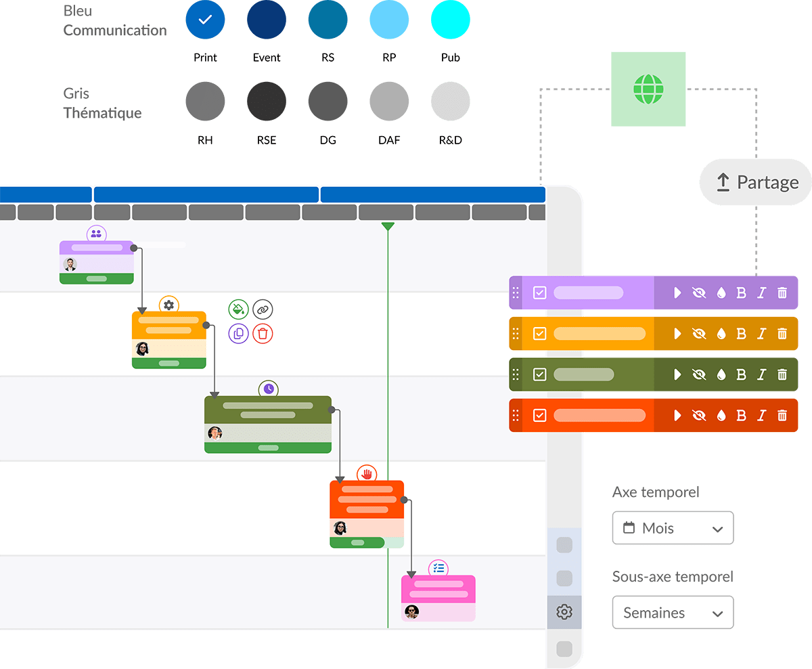The image size is (812, 669).
Task: Toggle italic in the olive green row
Action: click(762, 374)
